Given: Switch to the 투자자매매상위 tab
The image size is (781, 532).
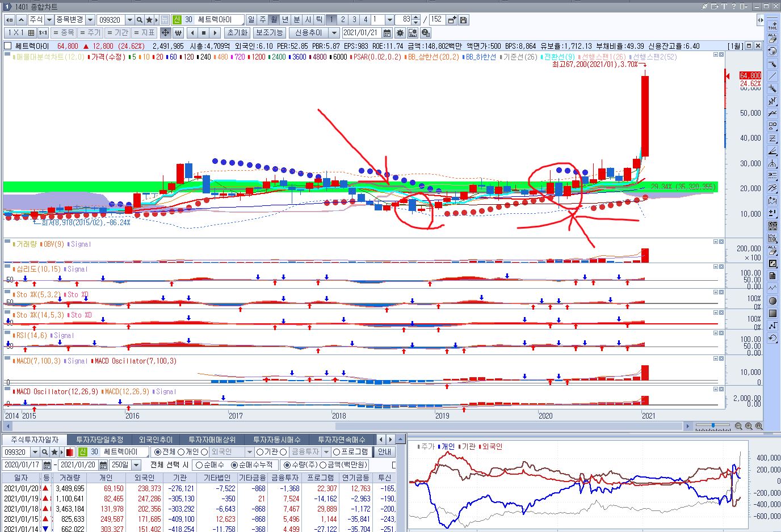Looking at the screenshot, I should pos(212,440).
